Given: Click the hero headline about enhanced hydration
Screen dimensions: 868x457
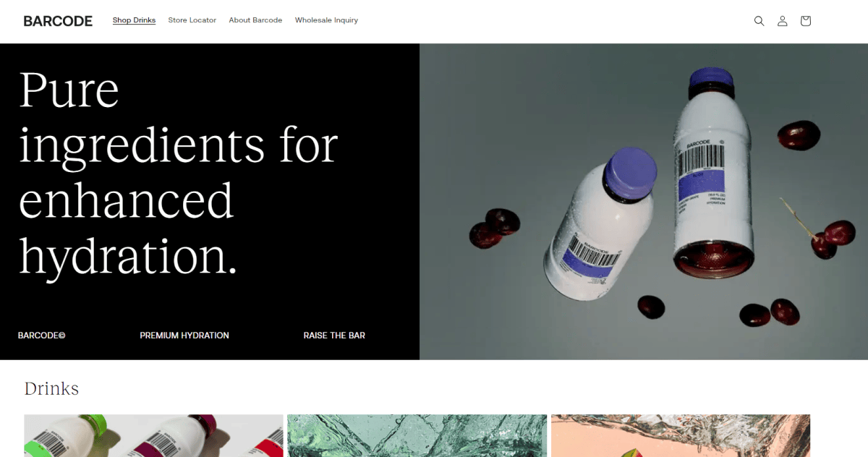Looking at the screenshot, I should point(178,173).
